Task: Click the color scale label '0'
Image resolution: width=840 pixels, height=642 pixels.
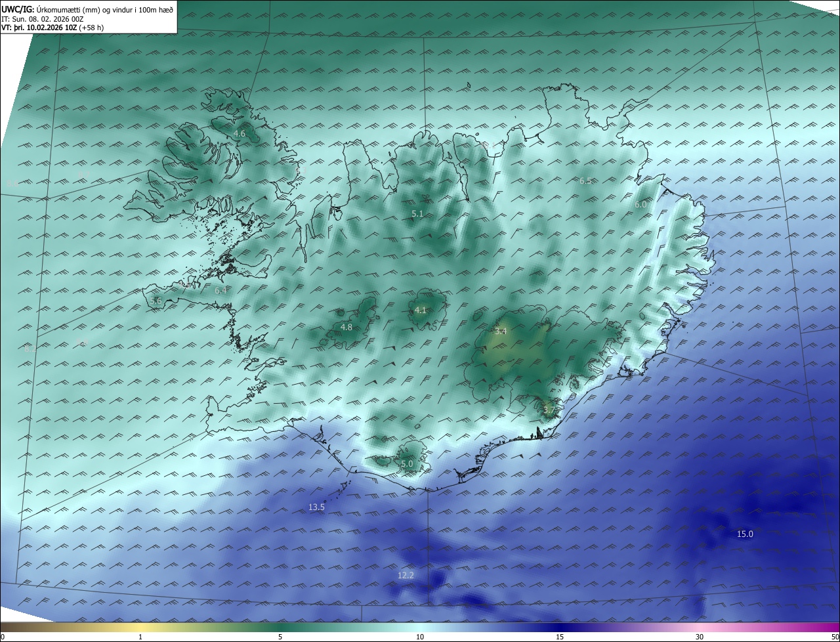Action: pyautogui.click(x=3, y=637)
